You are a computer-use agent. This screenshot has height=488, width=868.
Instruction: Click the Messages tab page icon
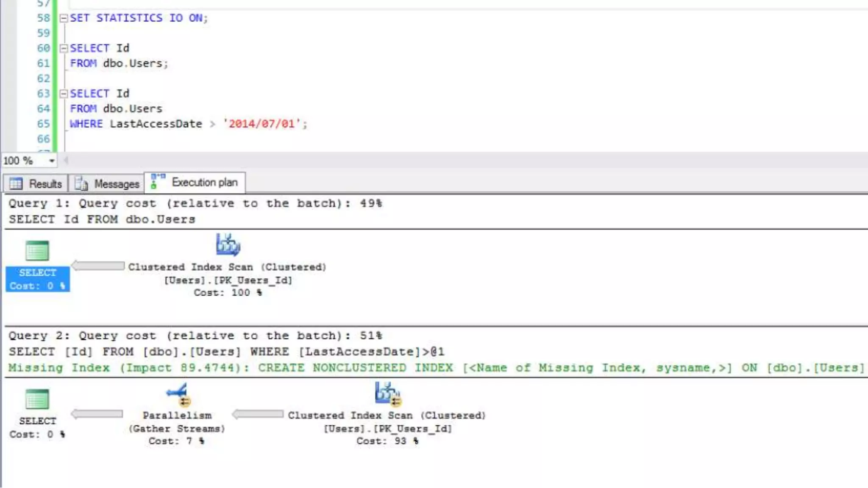81,184
